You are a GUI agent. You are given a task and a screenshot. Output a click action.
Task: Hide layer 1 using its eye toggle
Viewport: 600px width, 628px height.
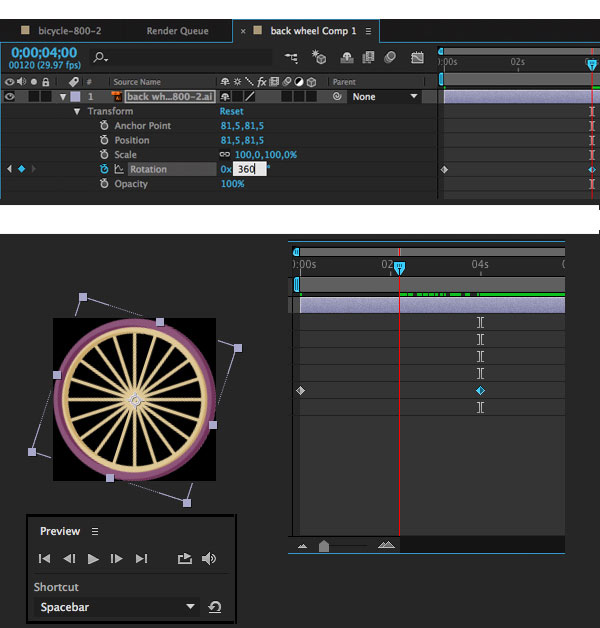click(9, 97)
